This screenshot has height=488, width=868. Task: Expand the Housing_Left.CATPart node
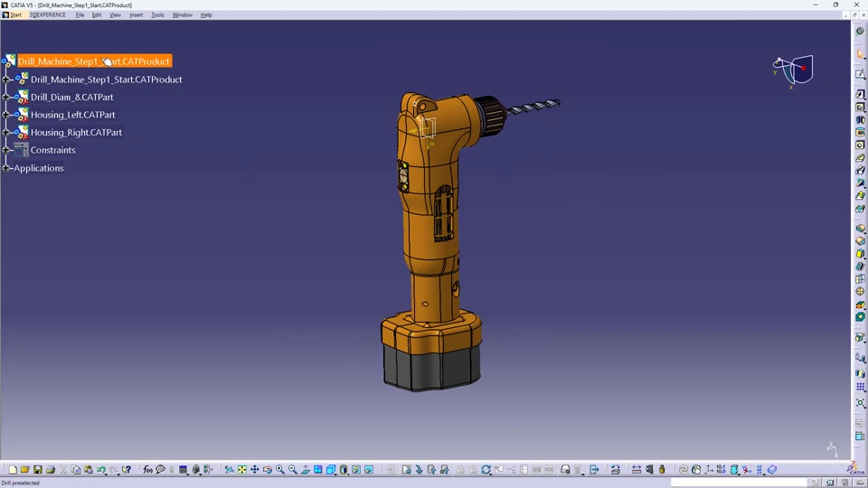6,115
